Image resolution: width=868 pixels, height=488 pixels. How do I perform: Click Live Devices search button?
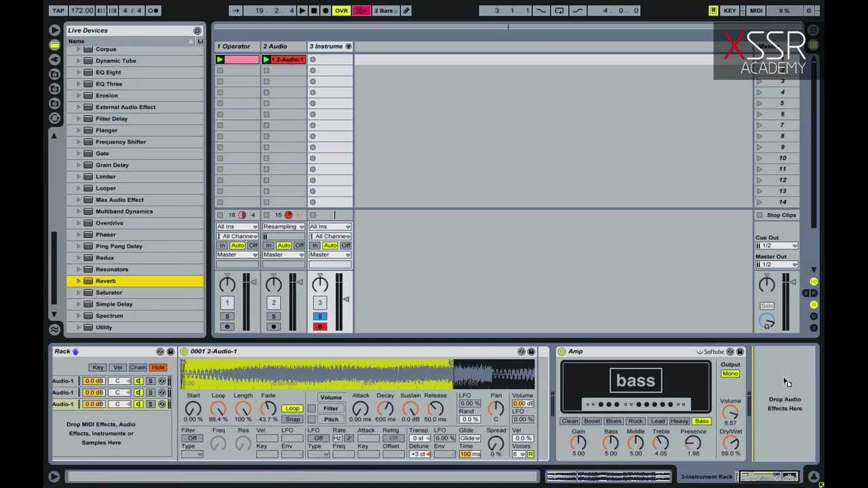(x=197, y=30)
